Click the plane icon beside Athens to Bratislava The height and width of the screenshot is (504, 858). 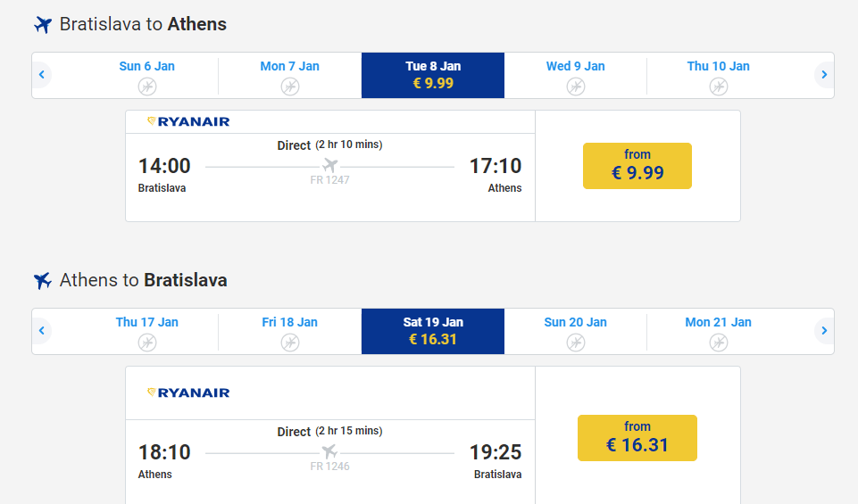coord(43,281)
